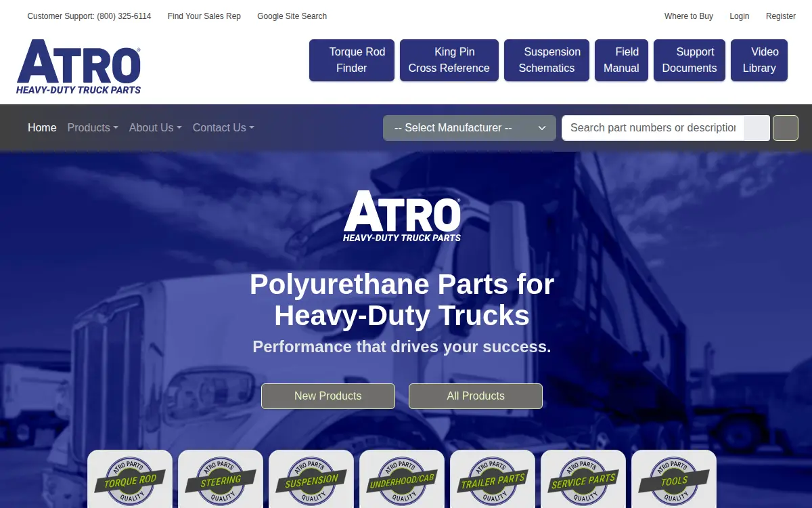Open the Select Manufacturer dropdown
812x508 pixels.
(470, 128)
